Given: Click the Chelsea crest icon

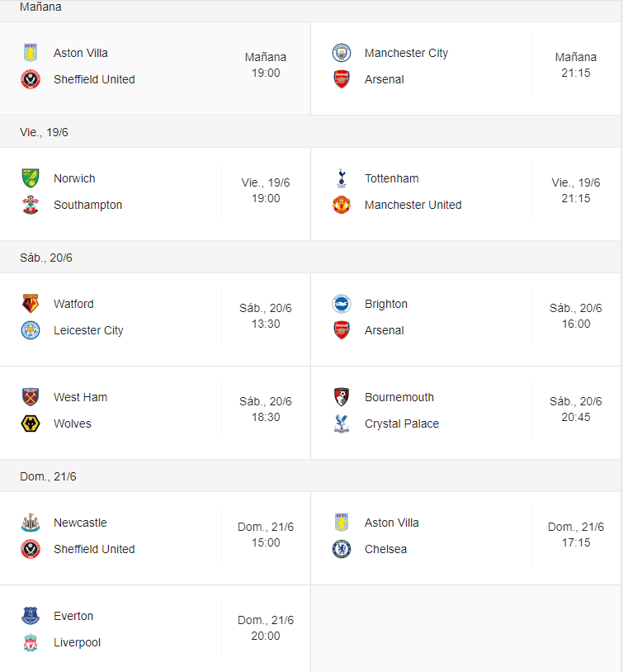Looking at the screenshot, I should click(x=342, y=549).
